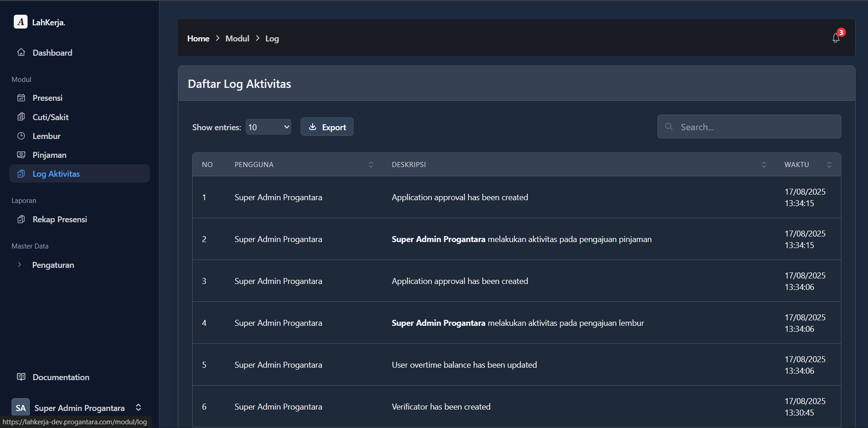This screenshot has width=868, height=428.
Task: Open the Show entries dropdown
Action: click(268, 127)
